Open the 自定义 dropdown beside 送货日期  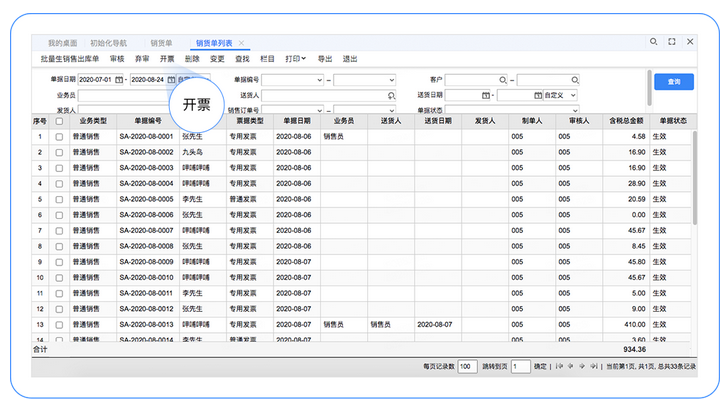(573, 95)
